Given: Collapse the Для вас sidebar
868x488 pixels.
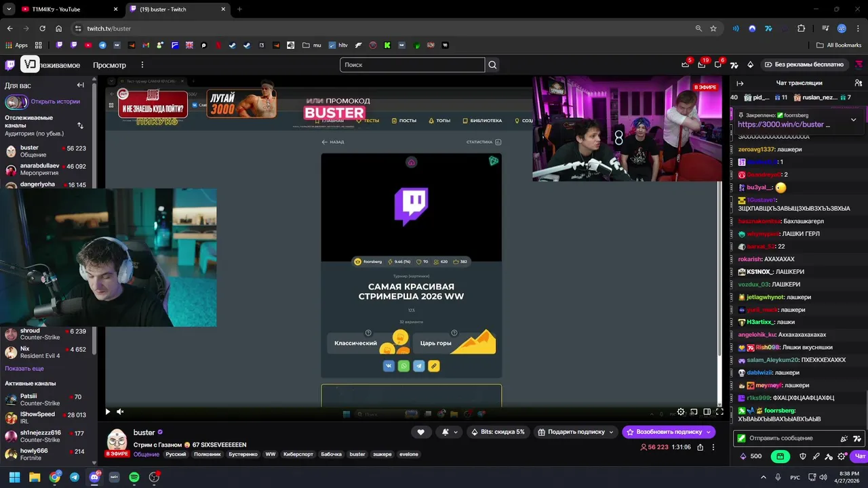Looking at the screenshot, I should (x=80, y=85).
